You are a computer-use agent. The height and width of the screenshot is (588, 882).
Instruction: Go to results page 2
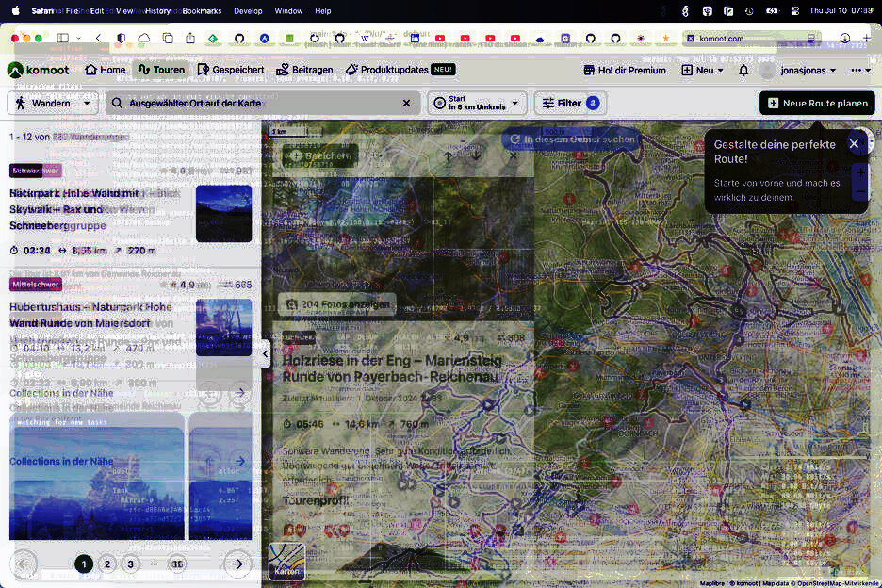point(106,563)
